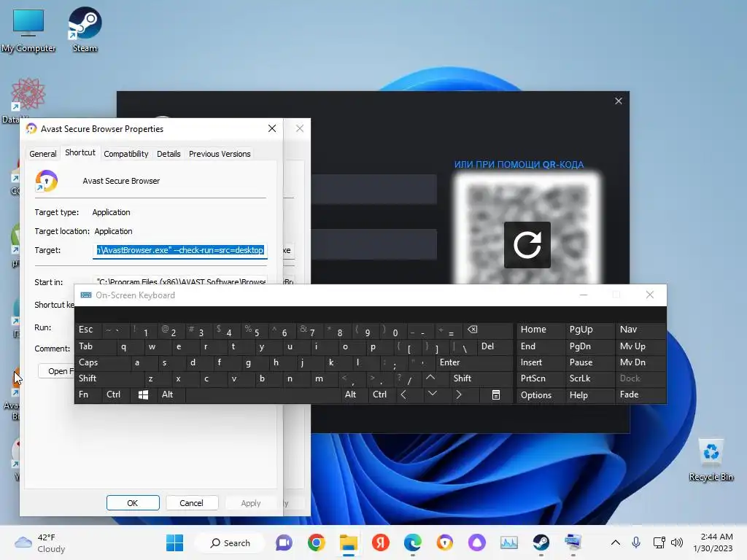Switch to the General tab
Image resolution: width=747 pixels, height=560 pixels.
point(43,154)
